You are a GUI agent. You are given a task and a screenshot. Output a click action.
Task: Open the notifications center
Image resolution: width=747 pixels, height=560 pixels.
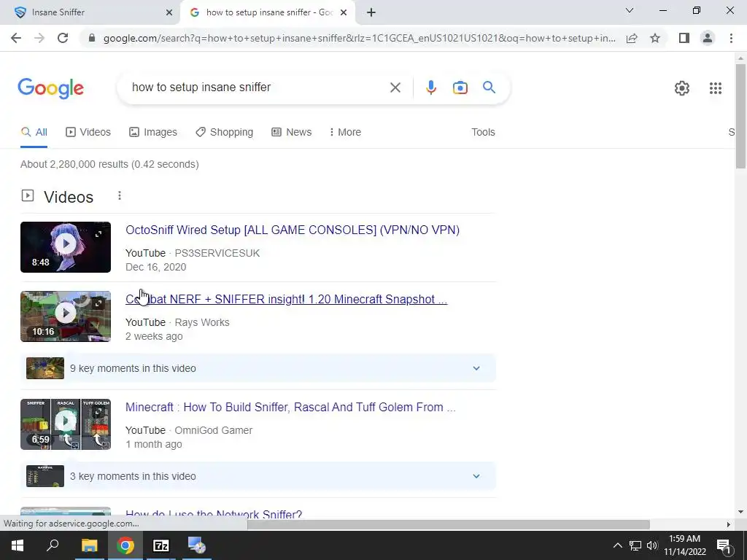pyautogui.click(x=723, y=545)
